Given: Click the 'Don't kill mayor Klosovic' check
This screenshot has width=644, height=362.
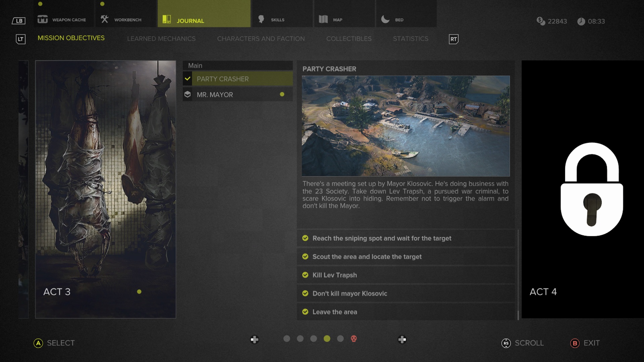Looking at the screenshot, I should point(305,293).
